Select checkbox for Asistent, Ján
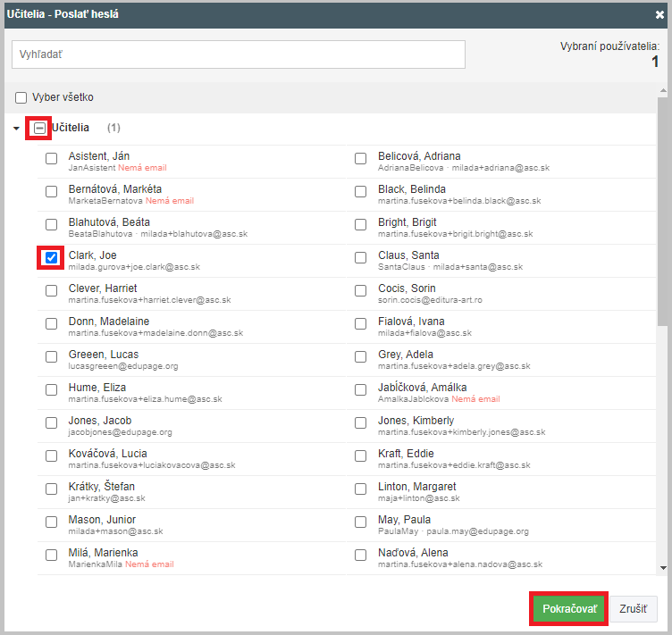672x635 pixels. click(x=52, y=158)
